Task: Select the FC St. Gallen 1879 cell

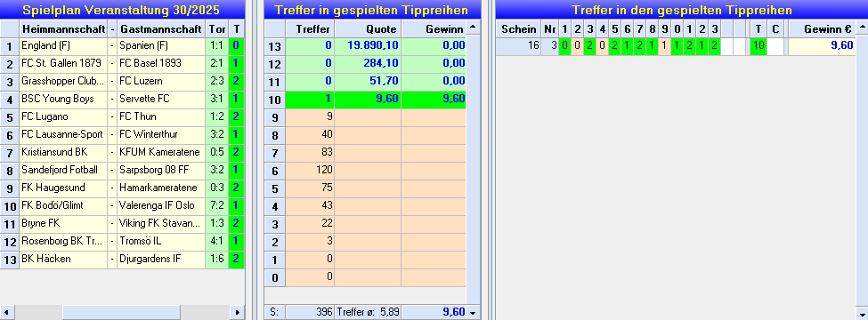Action: pos(63,64)
